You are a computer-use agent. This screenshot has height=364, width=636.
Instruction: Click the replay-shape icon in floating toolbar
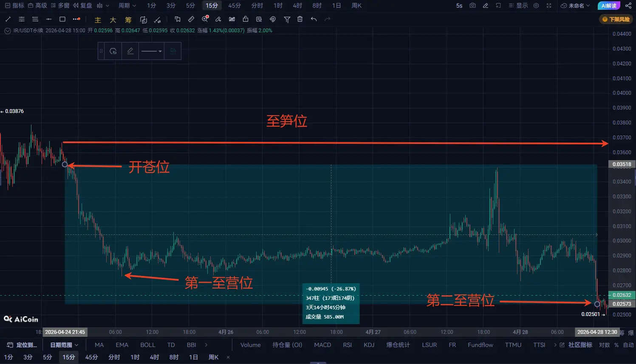point(113,51)
